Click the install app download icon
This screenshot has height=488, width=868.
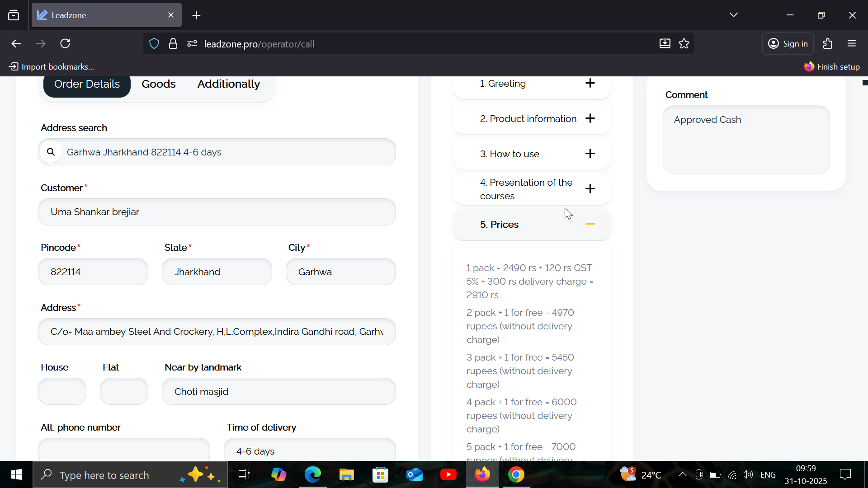click(665, 44)
